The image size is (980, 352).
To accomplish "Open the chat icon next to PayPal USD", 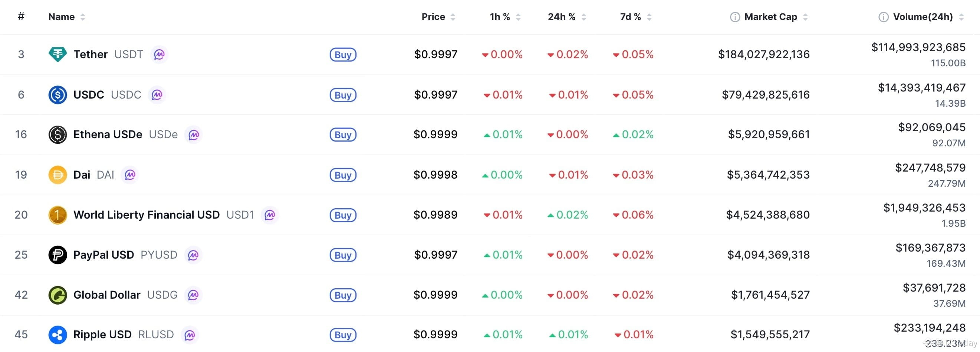I will click(x=194, y=255).
